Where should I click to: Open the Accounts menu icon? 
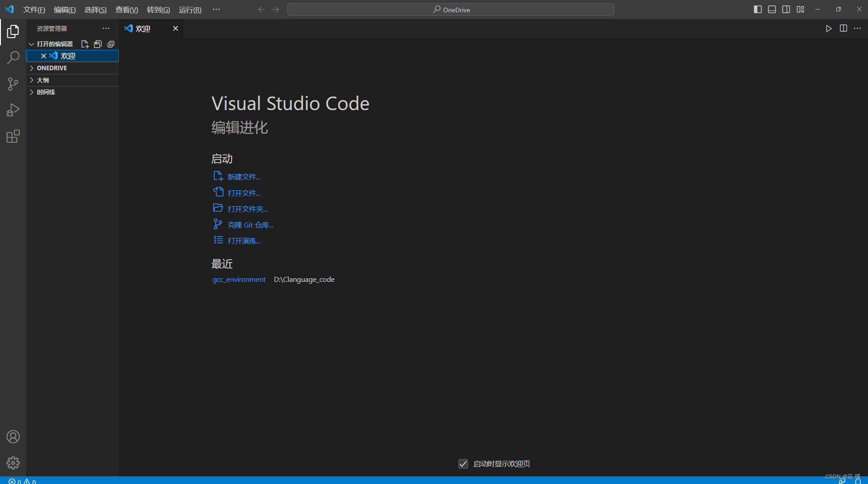13,436
